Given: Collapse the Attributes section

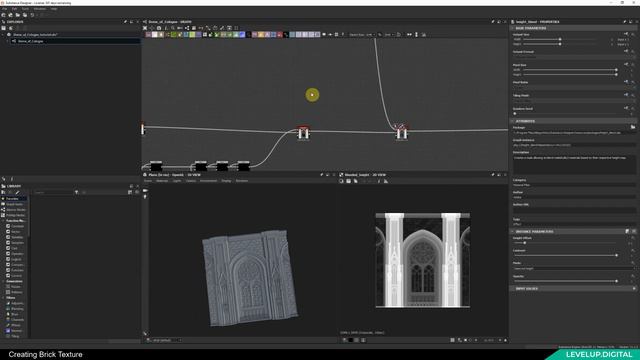Looking at the screenshot, I should click(512, 121).
